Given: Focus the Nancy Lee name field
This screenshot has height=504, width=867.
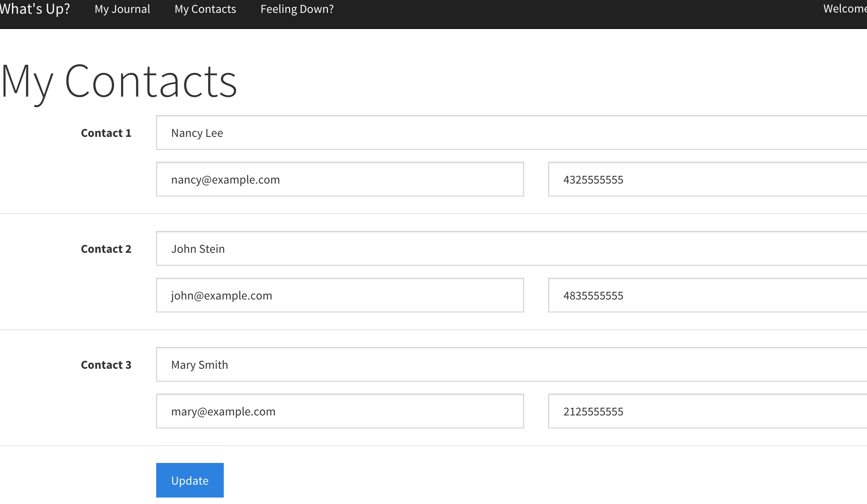Looking at the screenshot, I should pyautogui.click(x=511, y=133).
